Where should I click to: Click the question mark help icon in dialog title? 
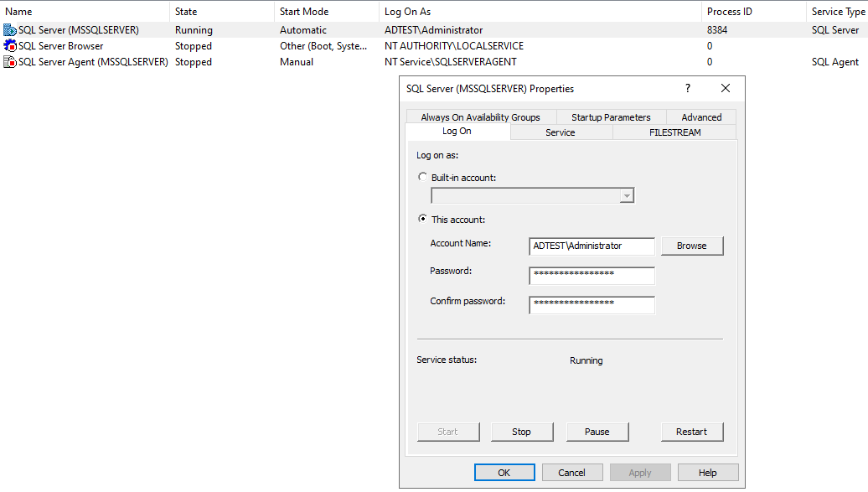point(688,88)
